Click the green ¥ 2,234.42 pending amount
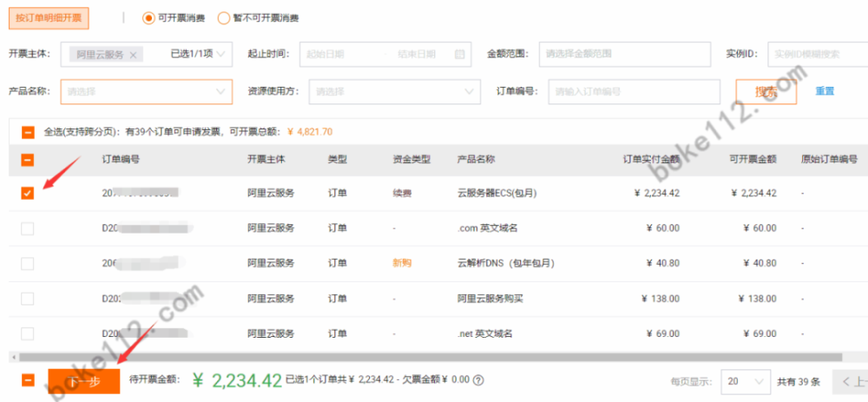The height and width of the screenshot is (402, 868). click(x=238, y=380)
